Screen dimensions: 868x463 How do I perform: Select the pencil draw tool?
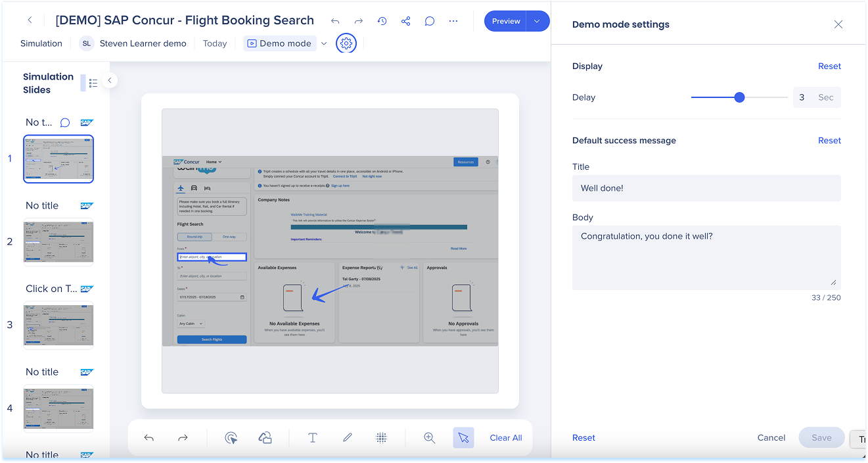tap(348, 438)
